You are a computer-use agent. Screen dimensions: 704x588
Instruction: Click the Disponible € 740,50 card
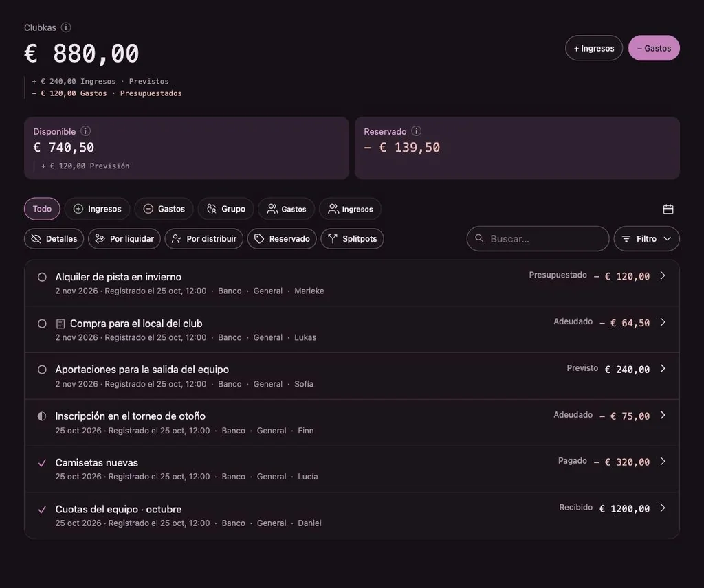(186, 148)
